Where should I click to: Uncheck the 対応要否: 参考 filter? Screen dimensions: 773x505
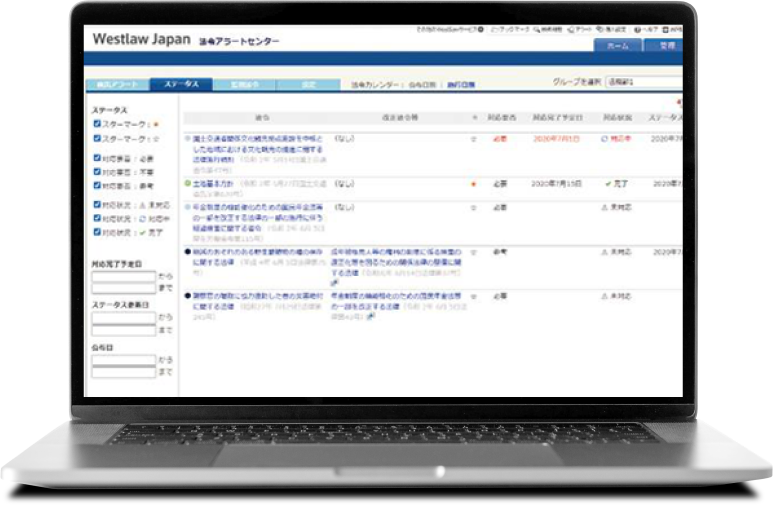(x=97, y=185)
